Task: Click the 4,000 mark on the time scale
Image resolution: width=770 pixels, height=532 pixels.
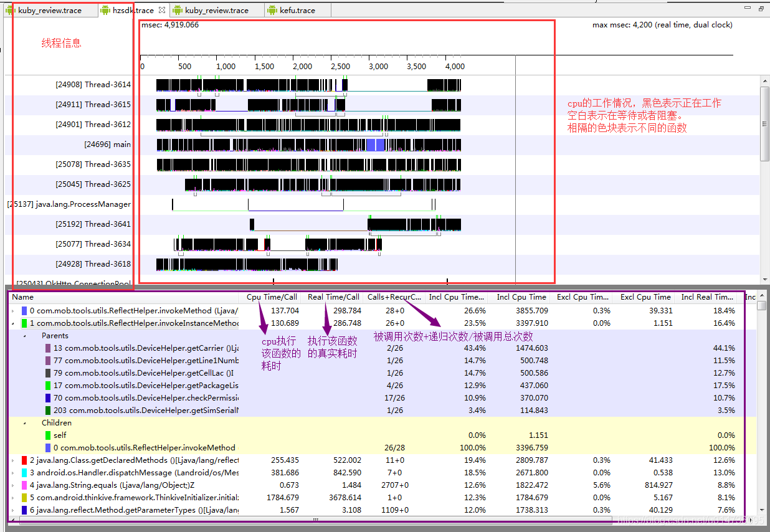Action: click(x=455, y=67)
